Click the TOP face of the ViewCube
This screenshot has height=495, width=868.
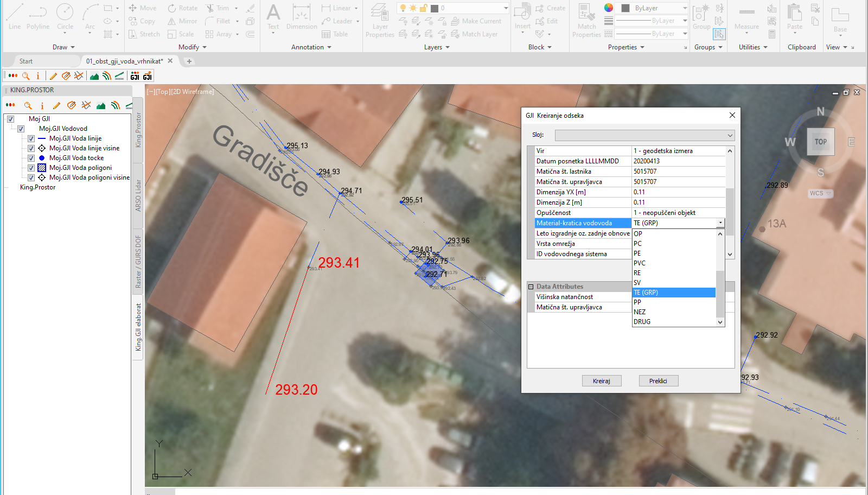click(x=820, y=142)
